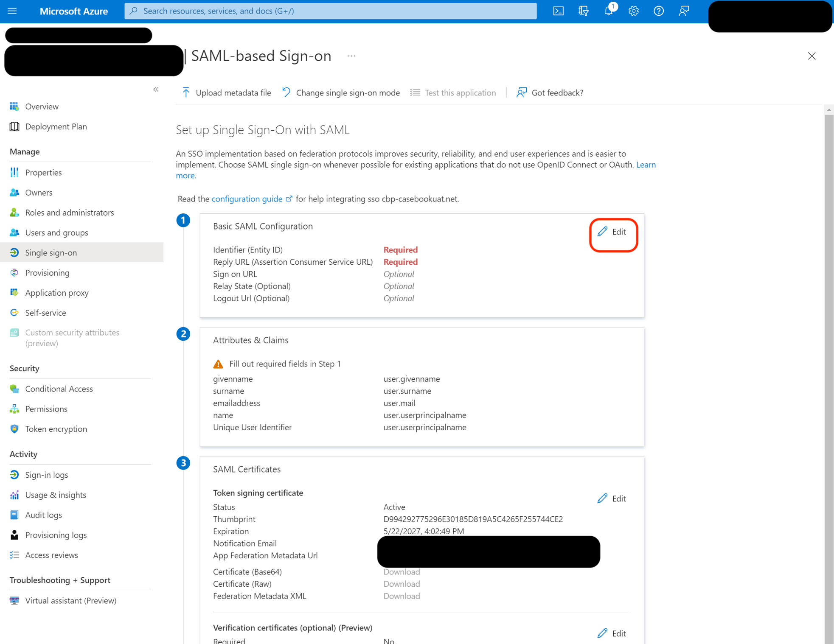Open portal settings via the gear icon
Image resolution: width=834 pixels, height=644 pixels.
click(633, 11)
